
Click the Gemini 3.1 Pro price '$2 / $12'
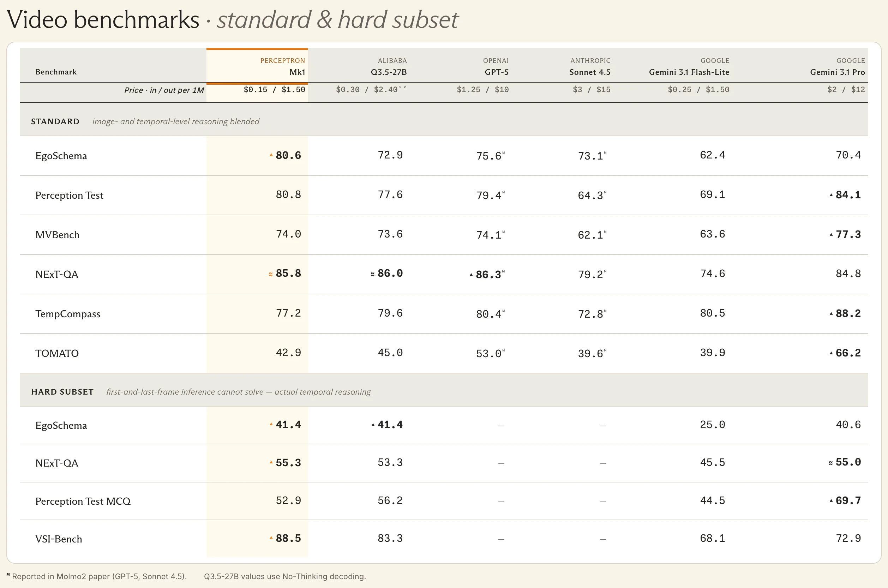(846, 90)
